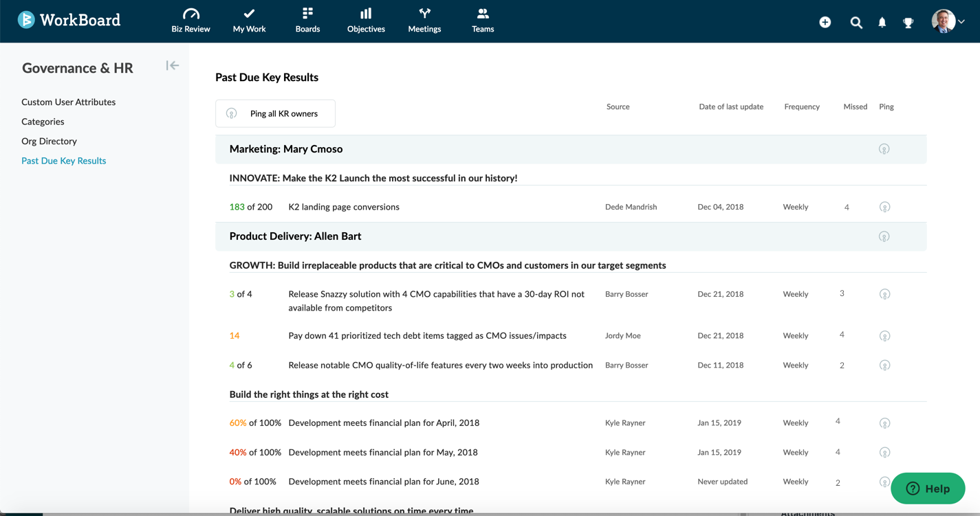The height and width of the screenshot is (516, 980).
Task: Click the Governance & HR sidebar title
Action: click(x=78, y=68)
